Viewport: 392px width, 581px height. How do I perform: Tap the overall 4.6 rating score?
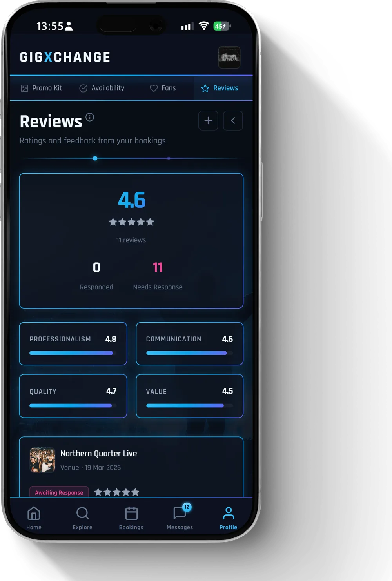[132, 200]
